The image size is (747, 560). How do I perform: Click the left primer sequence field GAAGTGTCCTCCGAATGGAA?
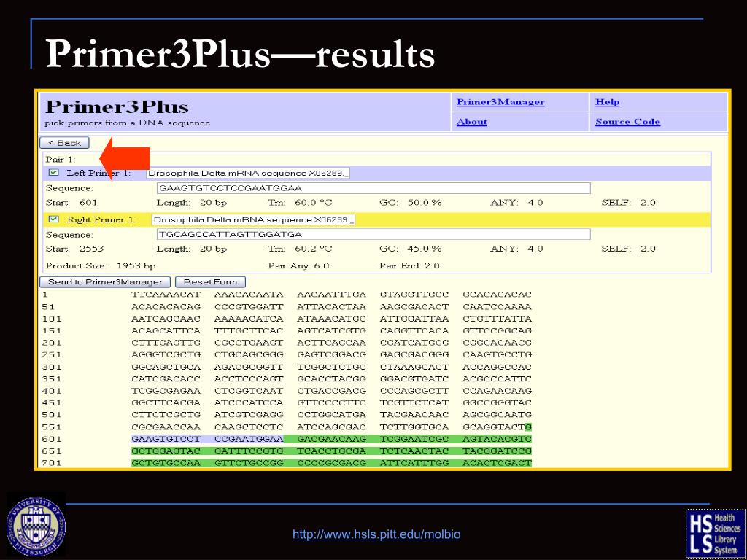373,188
